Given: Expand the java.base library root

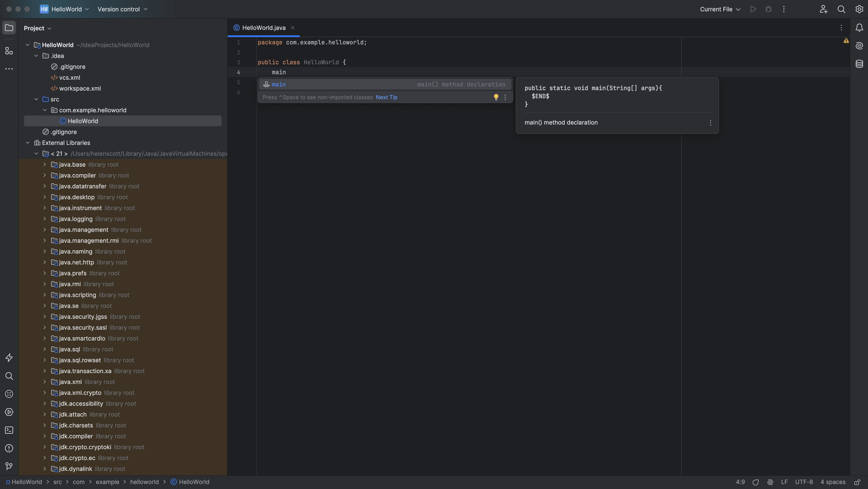Looking at the screenshot, I should (45, 165).
